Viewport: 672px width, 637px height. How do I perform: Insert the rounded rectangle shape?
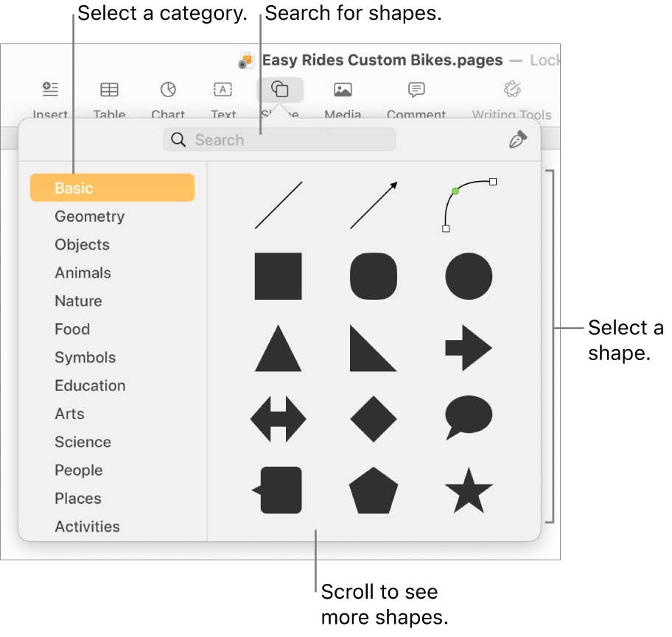pos(374,276)
